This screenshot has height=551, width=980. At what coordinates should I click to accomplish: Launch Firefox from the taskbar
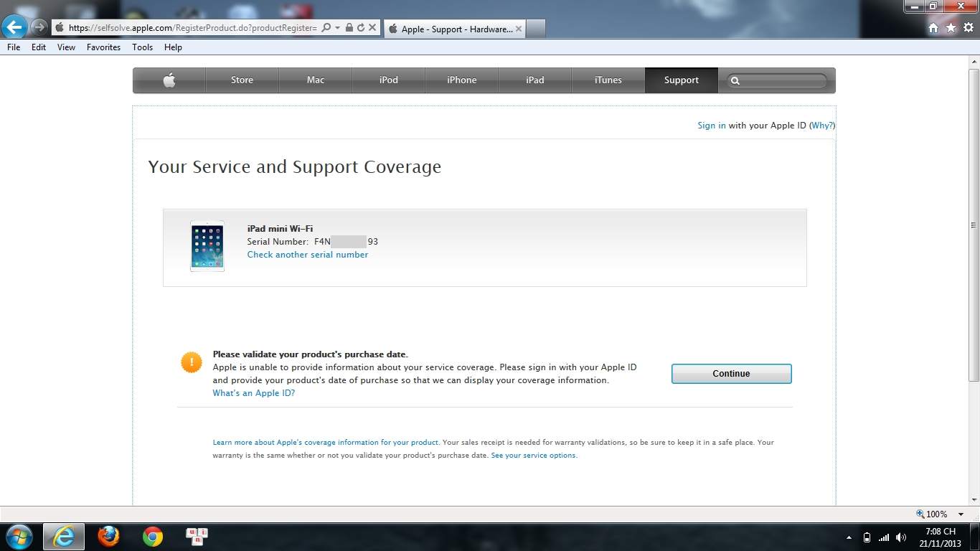point(108,537)
